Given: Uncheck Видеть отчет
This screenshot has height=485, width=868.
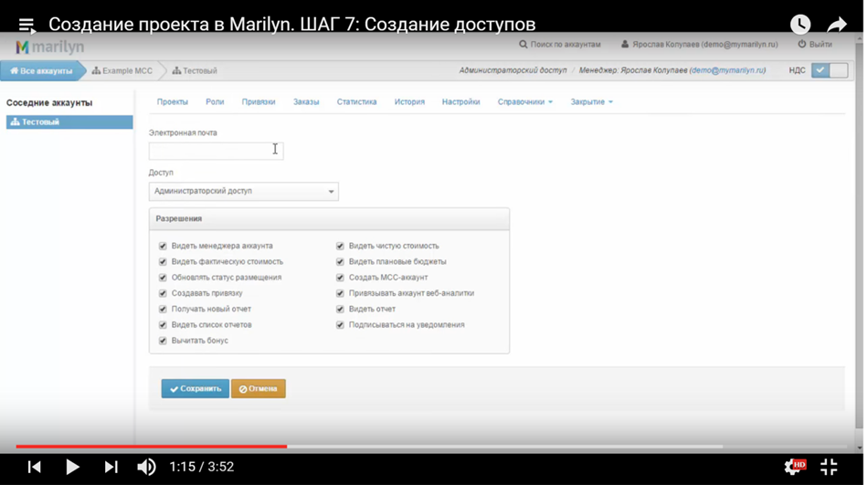Looking at the screenshot, I should [340, 309].
